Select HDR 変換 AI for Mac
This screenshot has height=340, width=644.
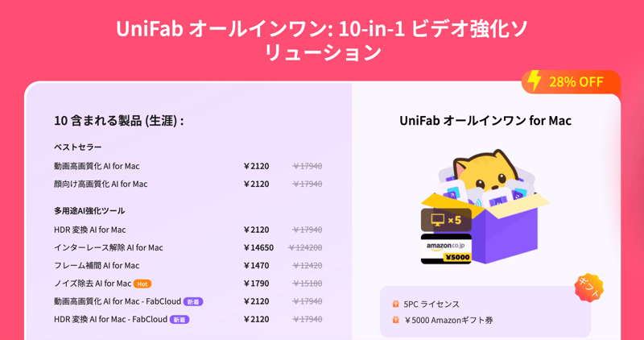click(x=90, y=230)
